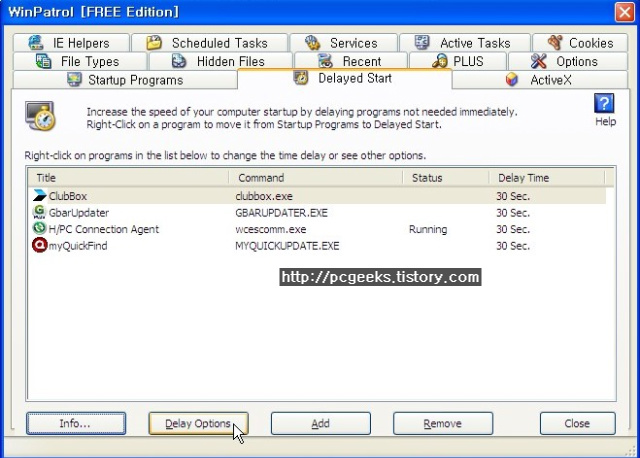Open the Active Tasks tab
640x458 pixels.
[465, 42]
